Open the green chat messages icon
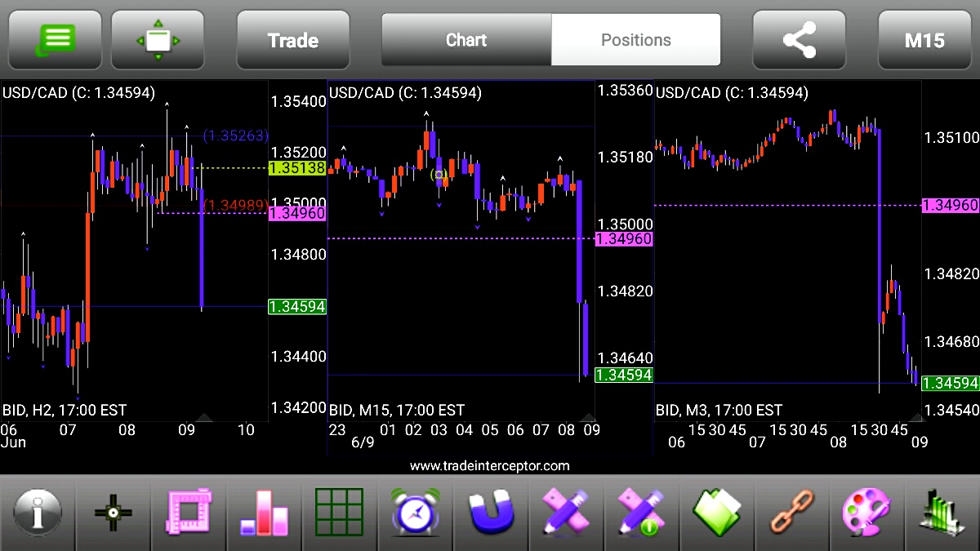 pos(55,39)
